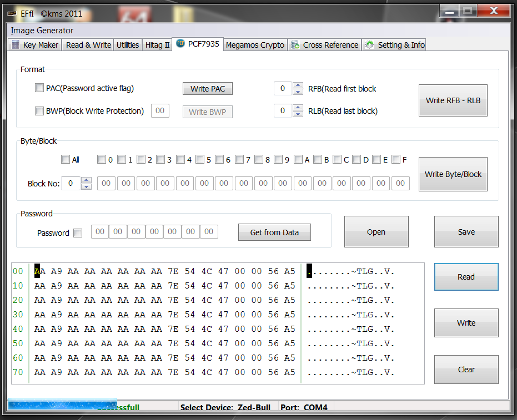The height and width of the screenshot is (420, 517).
Task: Click the Write Byte/Block button
Action: [453, 174]
